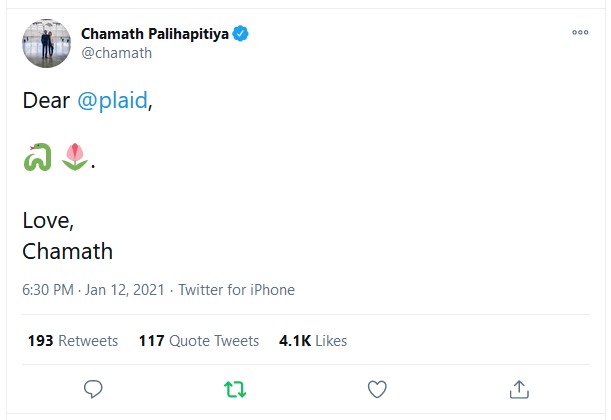Viewport: 611px width, 420px height.
Task: Click the blue verified badge
Action: coord(242,34)
